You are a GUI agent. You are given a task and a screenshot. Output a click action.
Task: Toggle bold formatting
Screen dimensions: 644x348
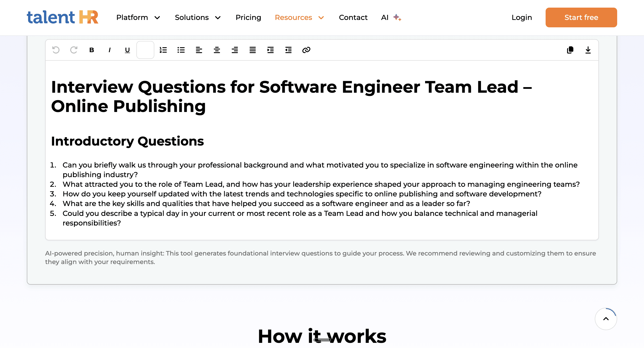click(91, 50)
